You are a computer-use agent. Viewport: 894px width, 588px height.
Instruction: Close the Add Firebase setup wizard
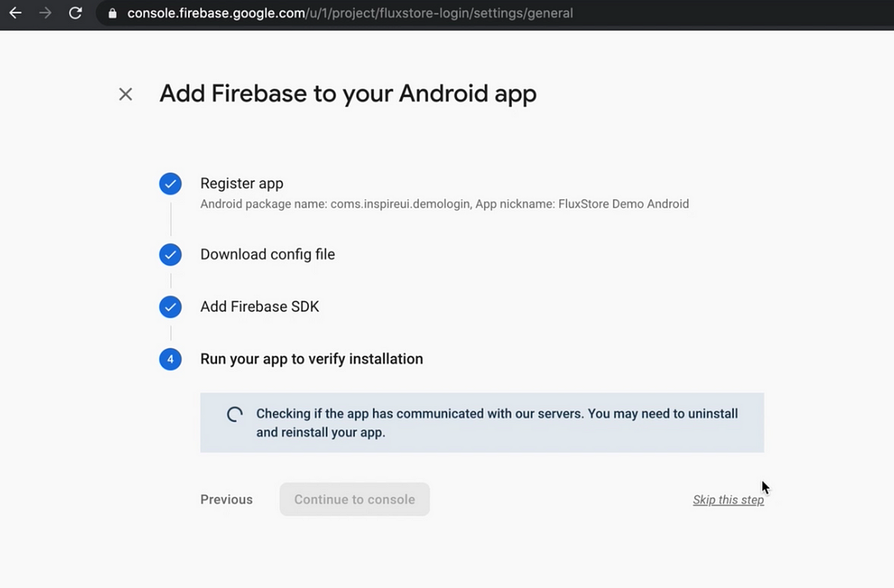pyautogui.click(x=125, y=94)
